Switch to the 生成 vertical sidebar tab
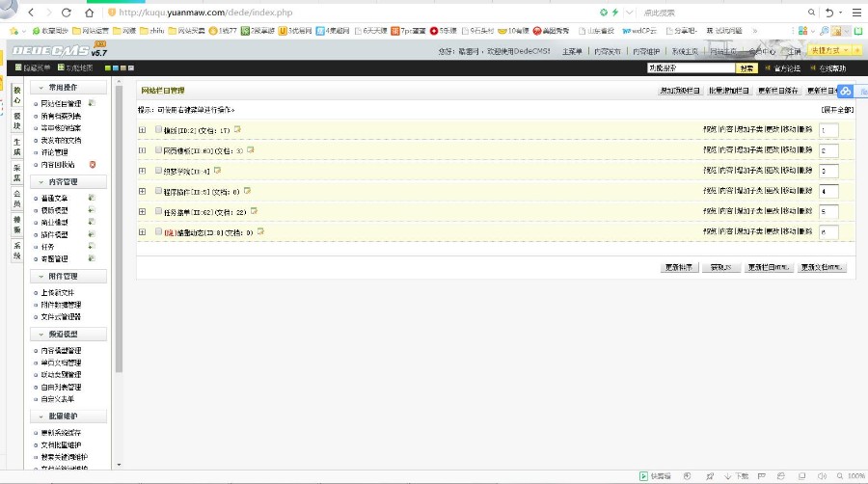868x484 pixels. point(16,146)
